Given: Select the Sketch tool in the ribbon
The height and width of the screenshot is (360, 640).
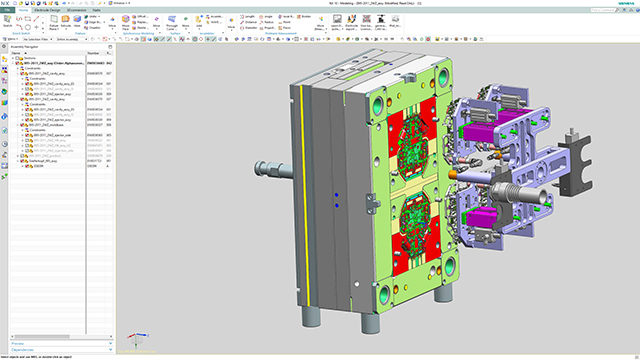Looking at the screenshot, I should [x=7, y=21].
